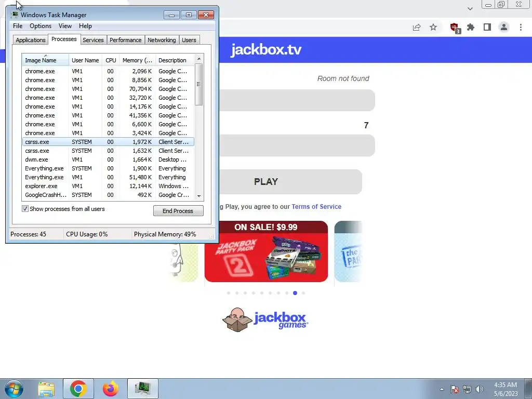Image resolution: width=532 pixels, height=399 pixels.
Task: Open File Explorer from the taskbar
Action: 46,389
